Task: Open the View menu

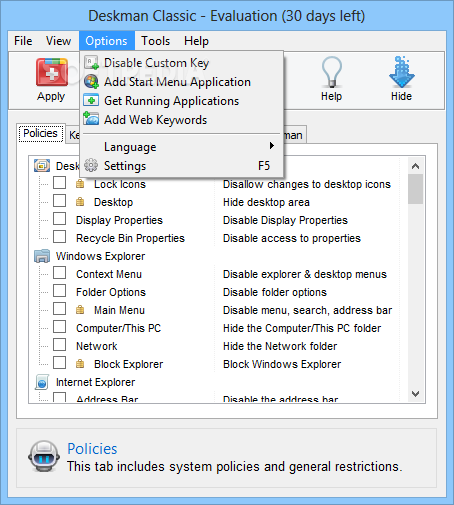Action: (x=58, y=41)
